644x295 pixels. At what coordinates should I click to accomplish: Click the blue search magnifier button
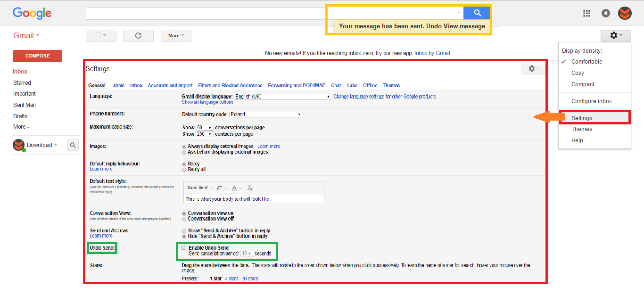coord(477,13)
